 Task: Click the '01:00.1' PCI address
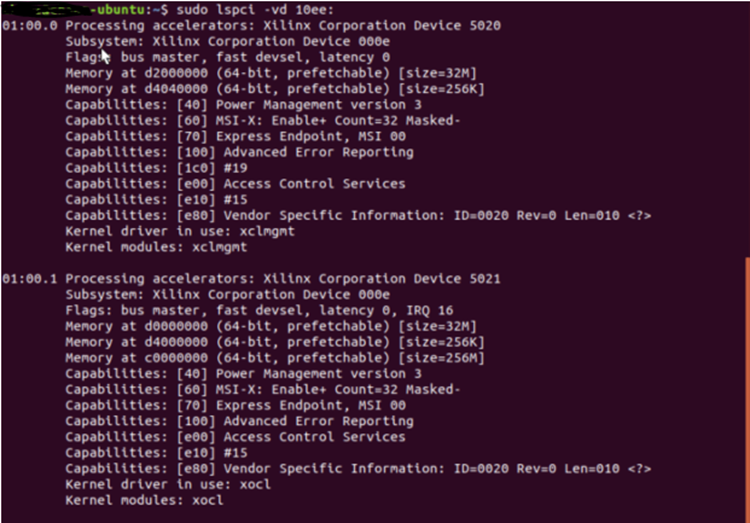[x=30, y=278]
